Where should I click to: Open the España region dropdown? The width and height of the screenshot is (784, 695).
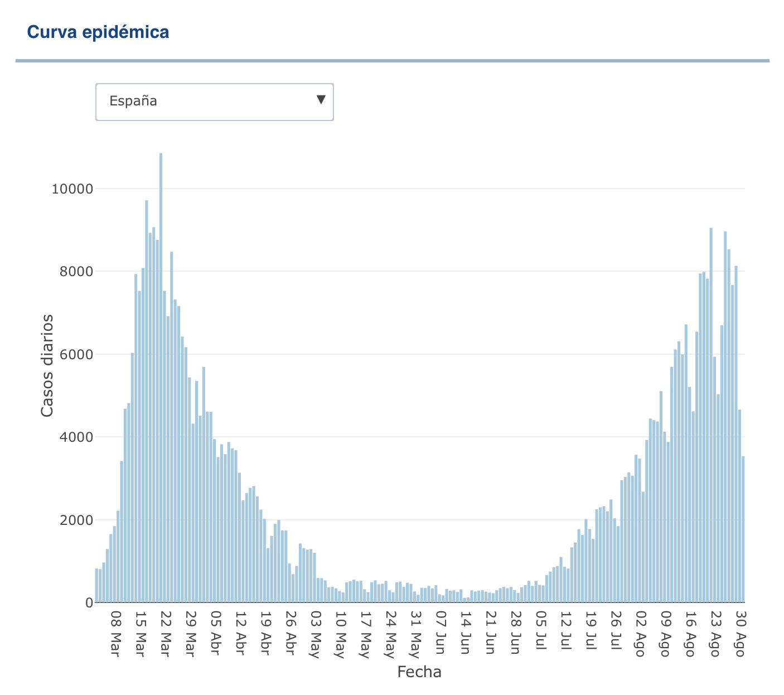click(214, 102)
